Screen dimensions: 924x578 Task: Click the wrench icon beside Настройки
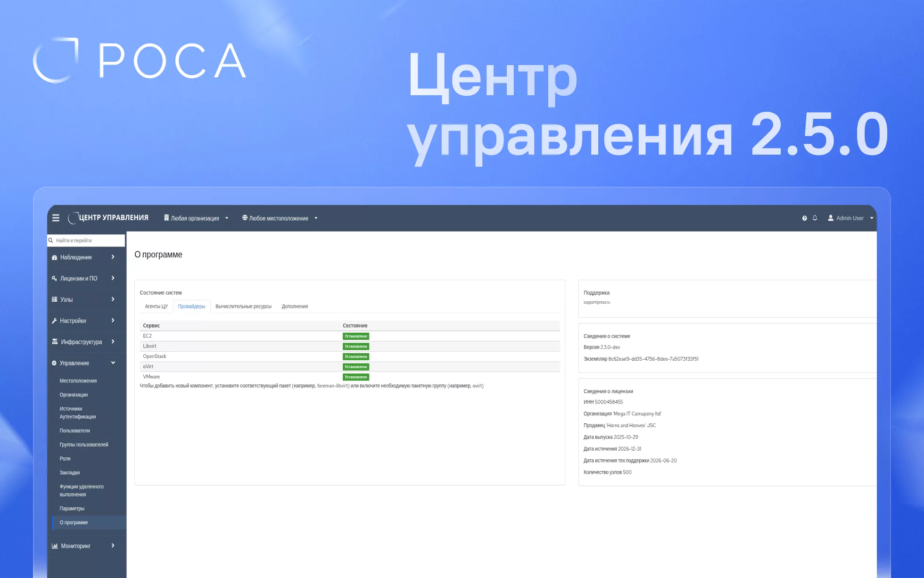tap(54, 321)
